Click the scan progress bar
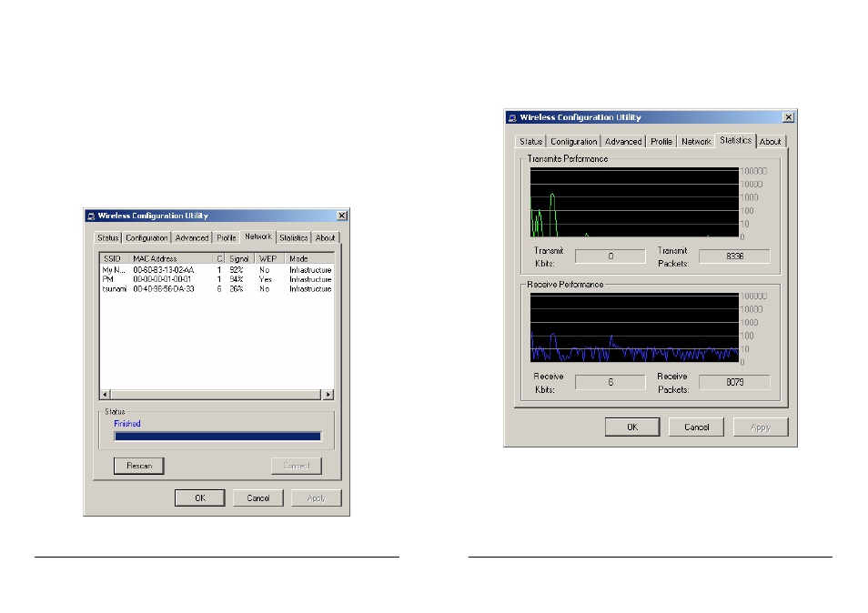 coord(217,437)
